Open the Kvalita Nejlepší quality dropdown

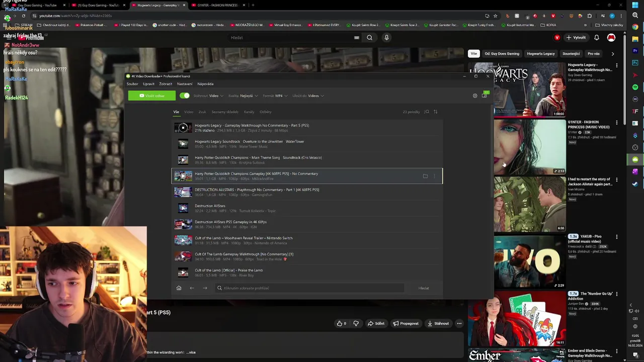pyautogui.click(x=243, y=96)
